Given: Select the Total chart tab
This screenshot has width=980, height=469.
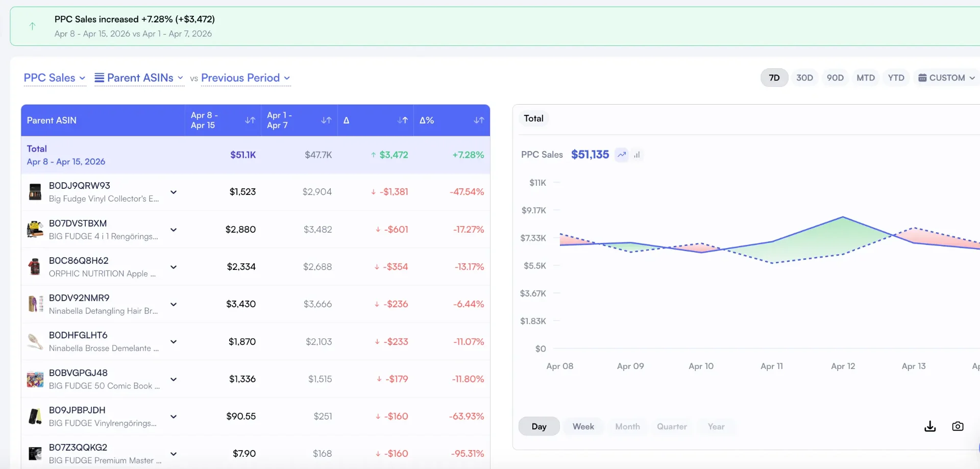Looking at the screenshot, I should click(533, 118).
